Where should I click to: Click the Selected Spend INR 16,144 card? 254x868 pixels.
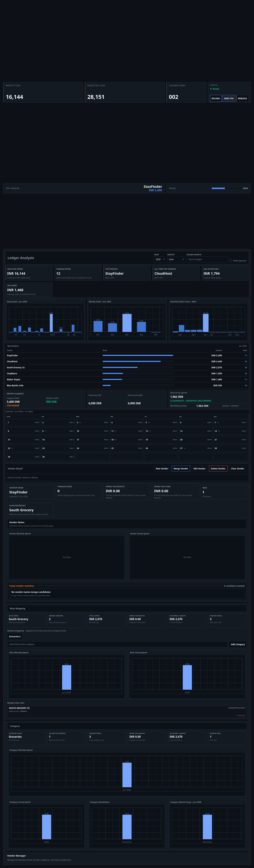pyautogui.click(x=29, y=273)
